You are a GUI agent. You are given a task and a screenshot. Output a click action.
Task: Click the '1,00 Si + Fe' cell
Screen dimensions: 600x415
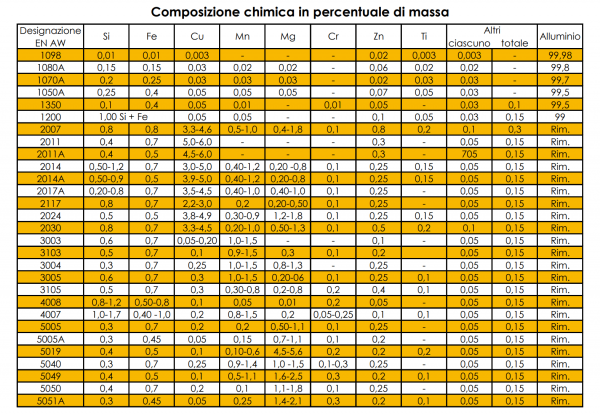click(129, 117)
